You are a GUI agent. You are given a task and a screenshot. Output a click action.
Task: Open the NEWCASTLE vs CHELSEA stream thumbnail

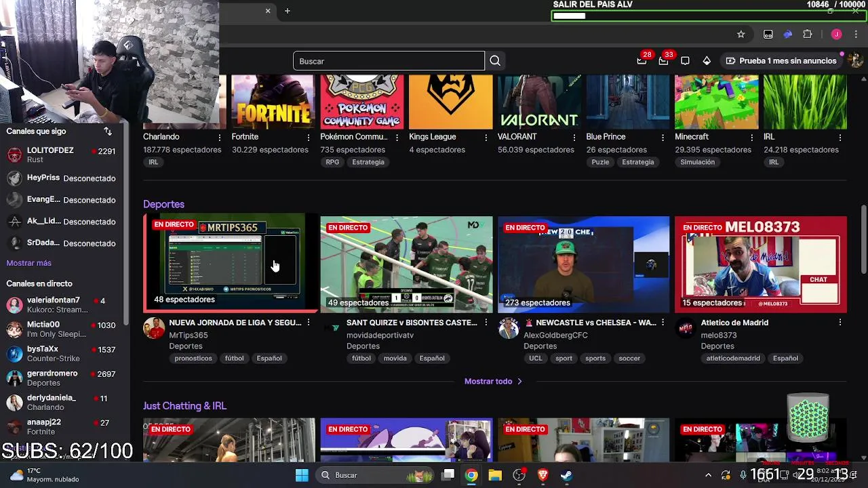(583, 264)
